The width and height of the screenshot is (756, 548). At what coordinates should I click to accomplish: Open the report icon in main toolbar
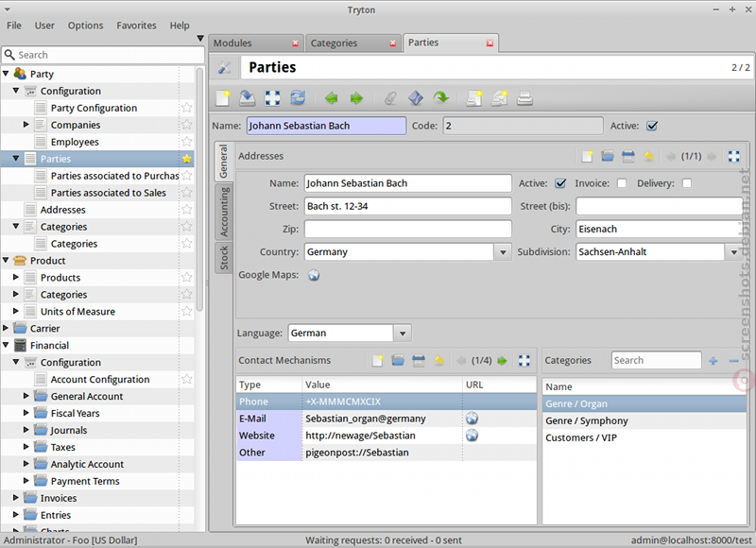coord(474,98)
